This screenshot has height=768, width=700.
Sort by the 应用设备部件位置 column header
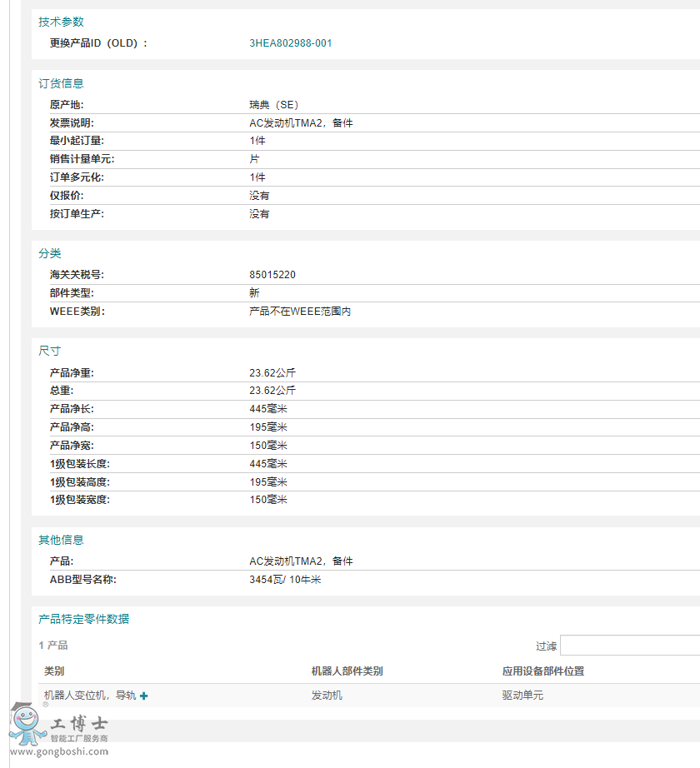[542, 671]
